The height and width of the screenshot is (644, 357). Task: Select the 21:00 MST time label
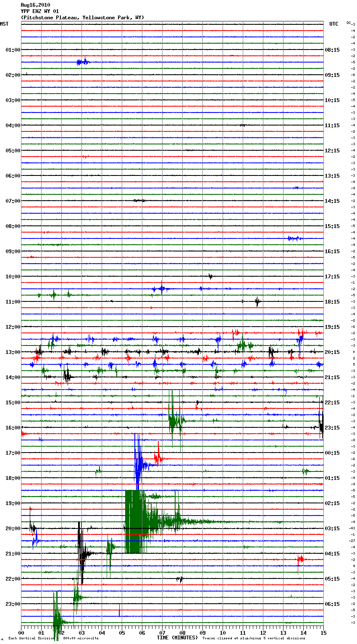(13, 554)
